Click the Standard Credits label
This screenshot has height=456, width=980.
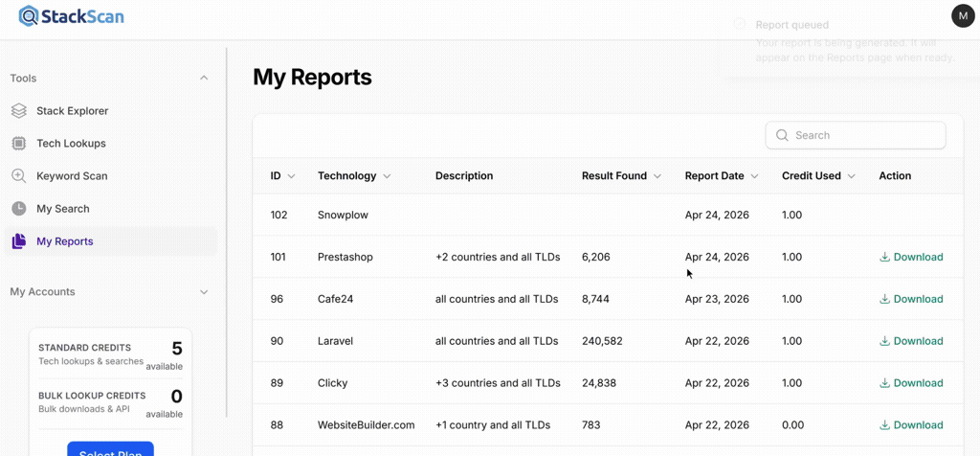[85, 348]
